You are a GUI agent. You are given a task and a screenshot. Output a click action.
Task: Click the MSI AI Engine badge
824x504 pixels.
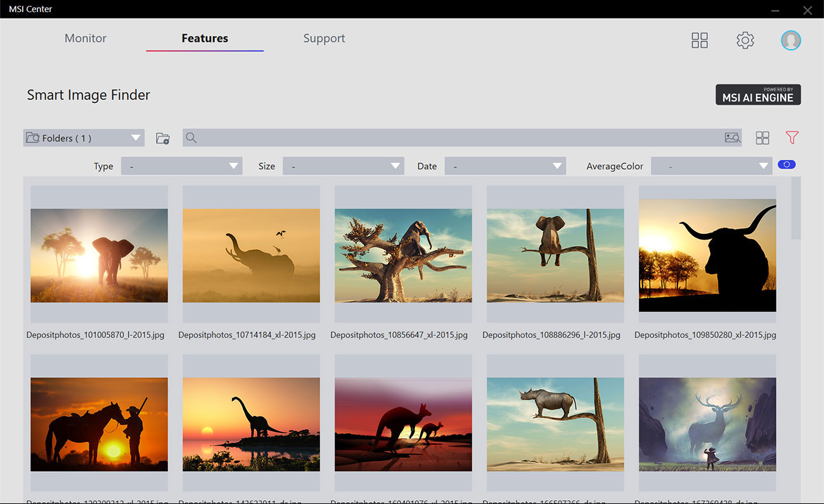[758, 94]
